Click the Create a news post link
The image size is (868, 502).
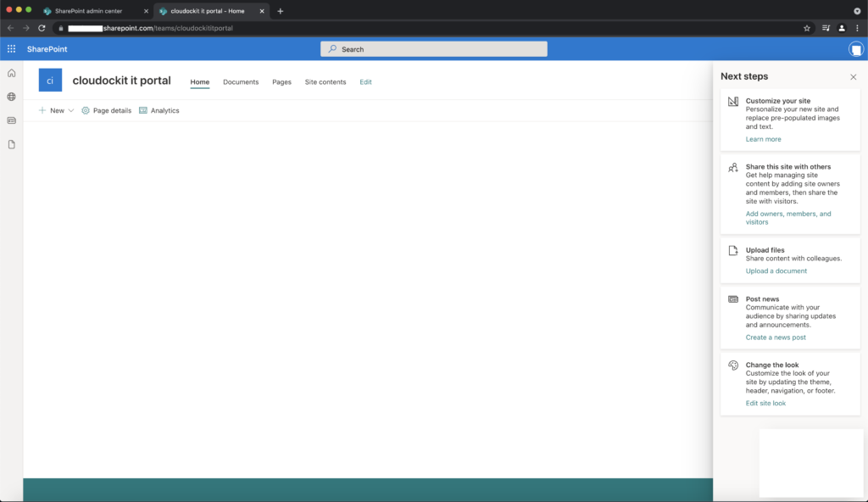coord(776,337)
